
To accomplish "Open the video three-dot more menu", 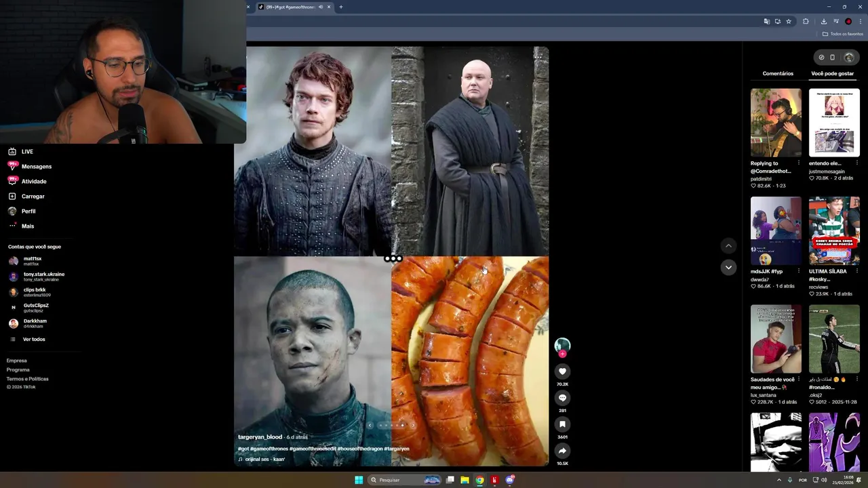I will pyautogui.click(x=538, y=57).
